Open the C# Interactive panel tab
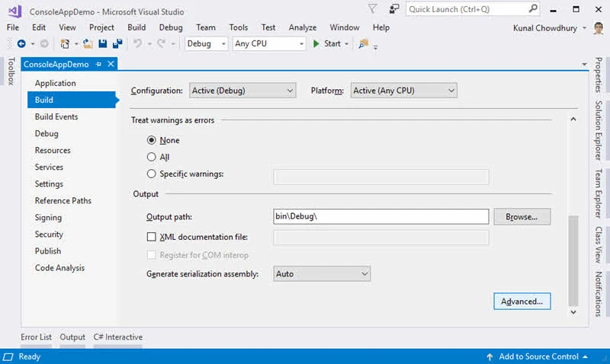 (118, 337)
